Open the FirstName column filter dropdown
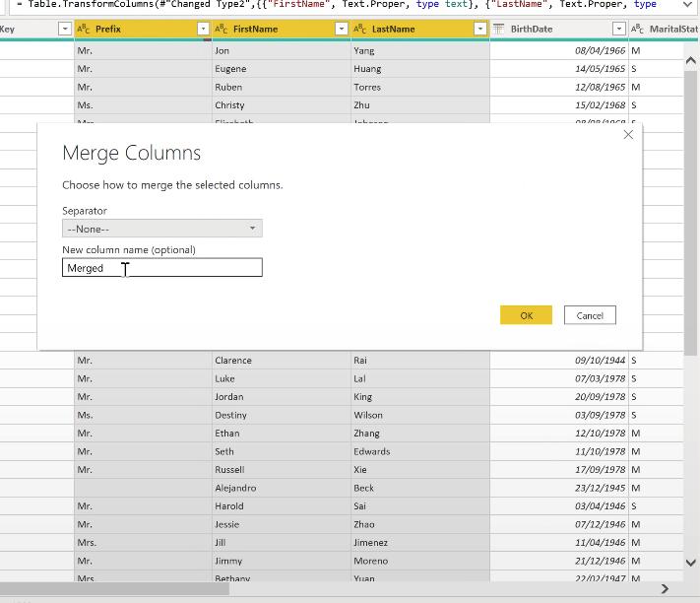This screenshot has height=603, width=700. [341, 29]
